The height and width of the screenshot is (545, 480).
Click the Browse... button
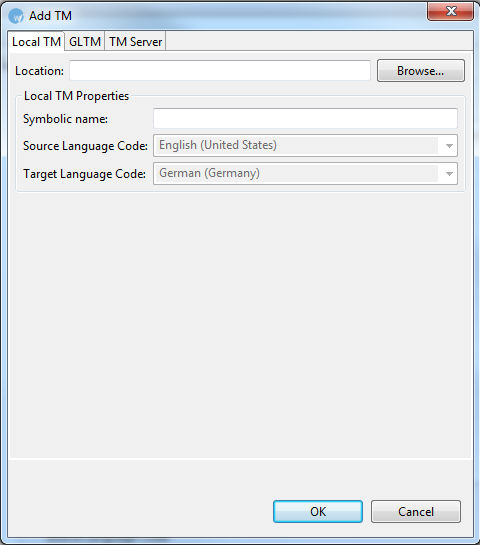click(x=421, y=71)
